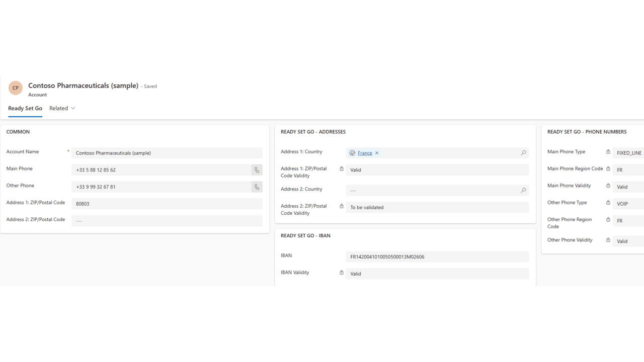
Task: Click the Account Name label
Action: point(23,152)
